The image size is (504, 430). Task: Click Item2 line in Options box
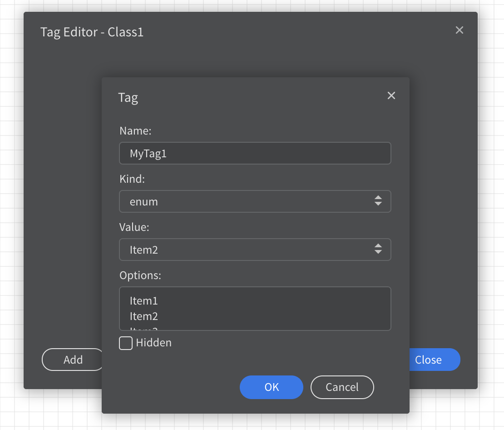click(x=144, y=316)
